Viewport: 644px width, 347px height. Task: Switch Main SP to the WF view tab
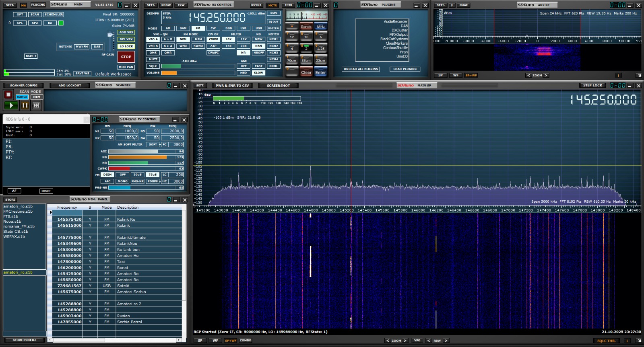[x=215, y=341]
